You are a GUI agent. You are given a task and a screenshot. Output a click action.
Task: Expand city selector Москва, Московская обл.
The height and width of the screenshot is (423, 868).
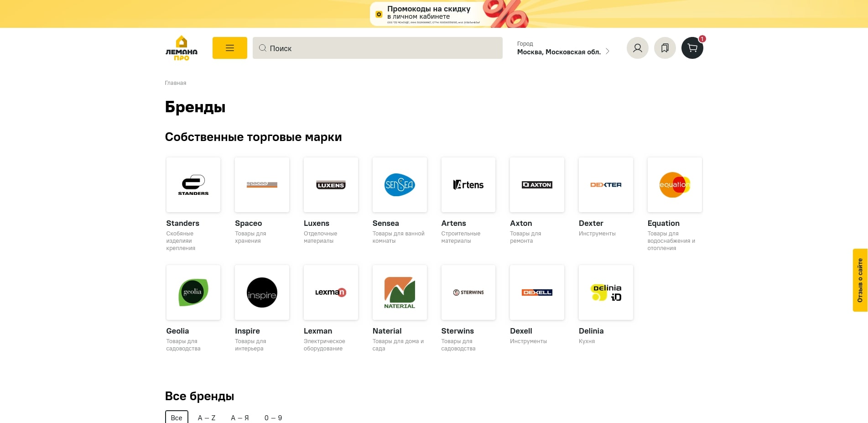pyautogui.click(x=563, y=48)
